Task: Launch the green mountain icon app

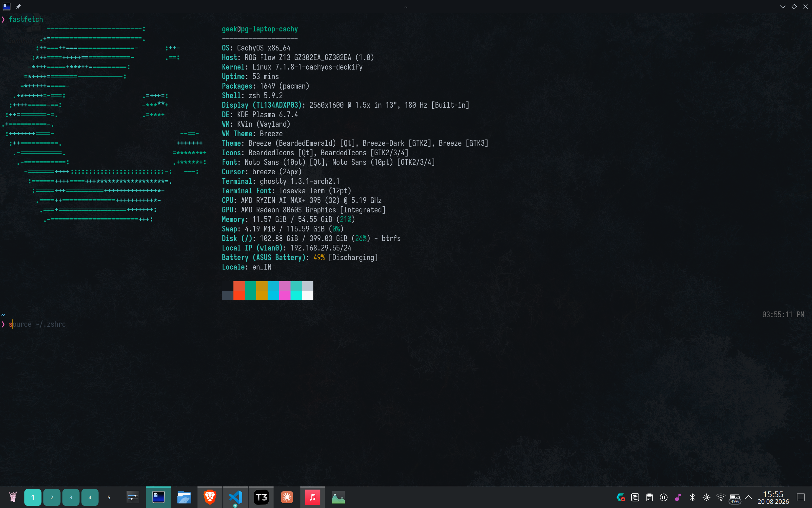Action: pos(338,497)
